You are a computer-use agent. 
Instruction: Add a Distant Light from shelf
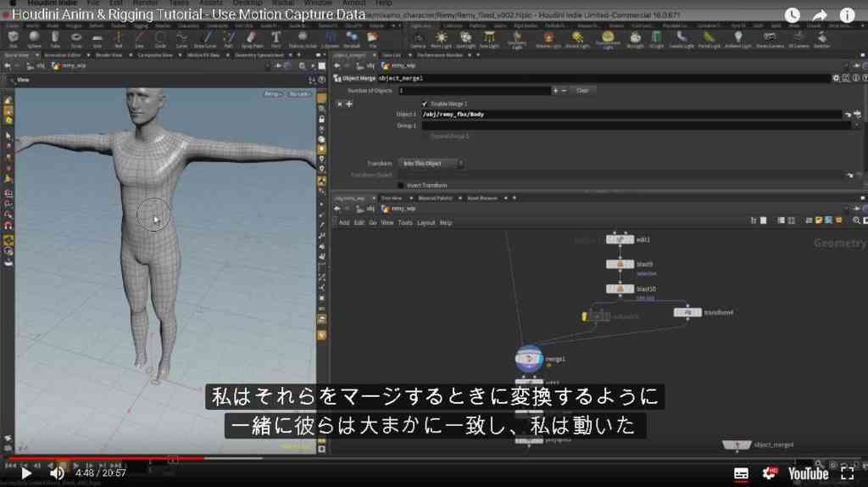tap(577, 39)
